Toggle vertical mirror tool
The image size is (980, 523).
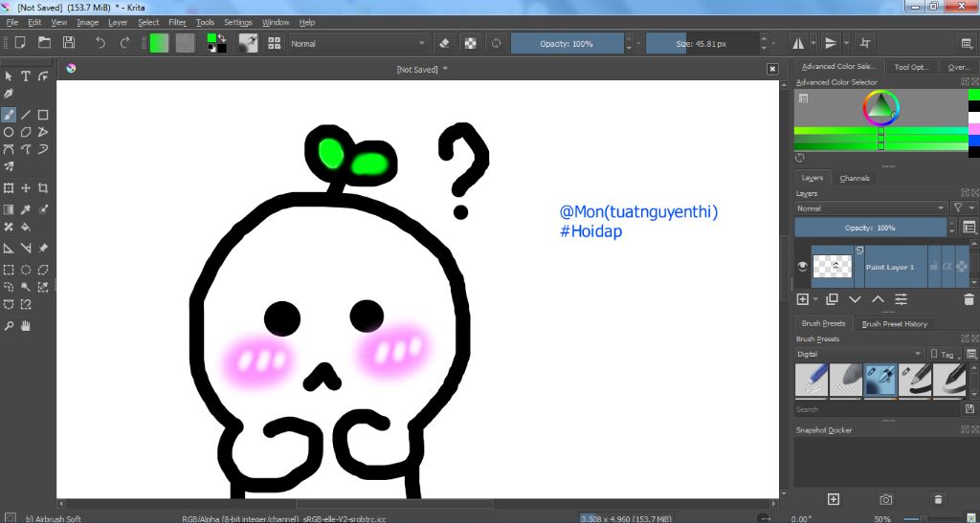click(x=831, y=43)
